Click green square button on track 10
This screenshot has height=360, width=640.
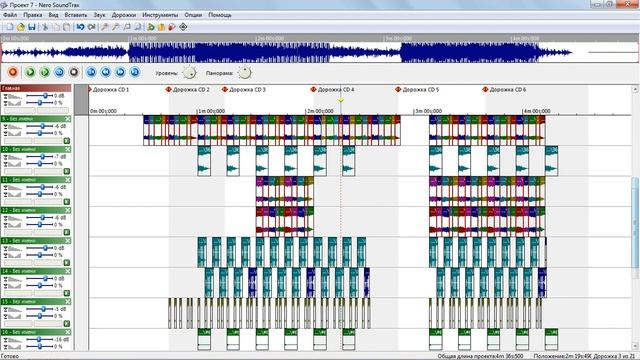click(67, 171)
